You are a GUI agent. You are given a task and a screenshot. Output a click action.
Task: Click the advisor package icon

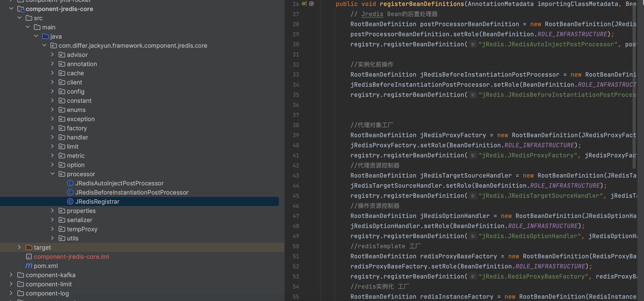coord(62,55)
